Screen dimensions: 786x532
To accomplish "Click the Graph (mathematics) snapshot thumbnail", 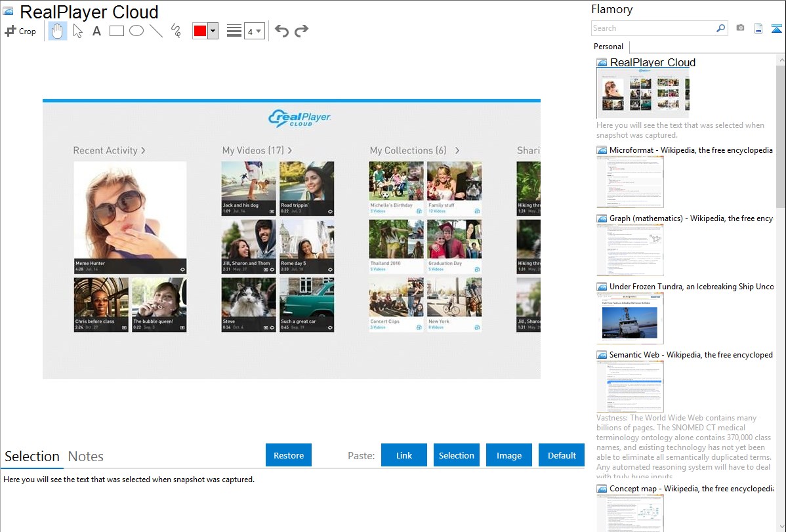I will (630, 250).
